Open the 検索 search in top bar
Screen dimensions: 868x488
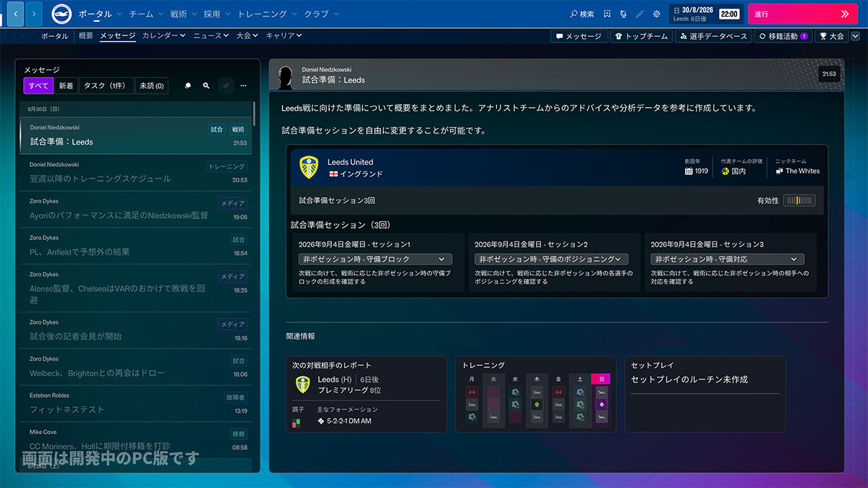[x=582, y=14]
